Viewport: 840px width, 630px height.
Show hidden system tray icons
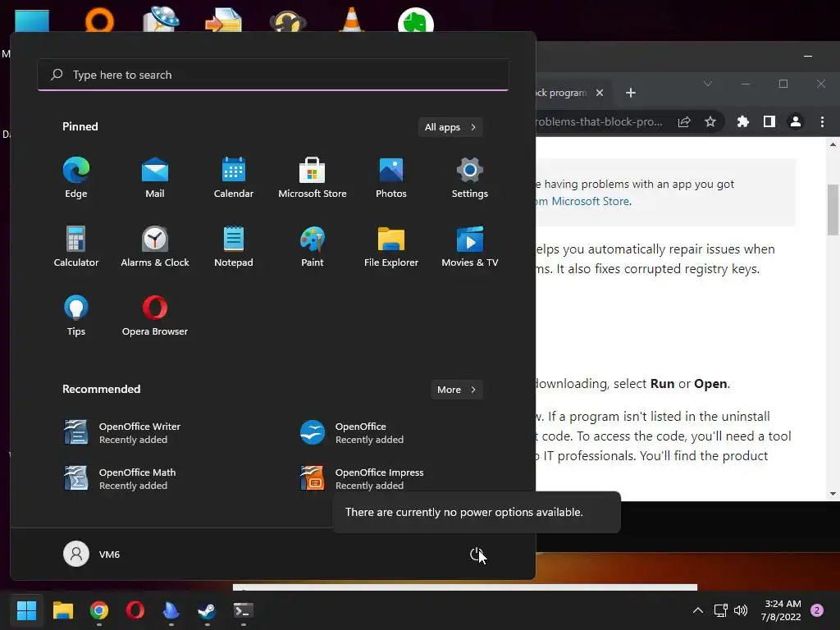698,610
